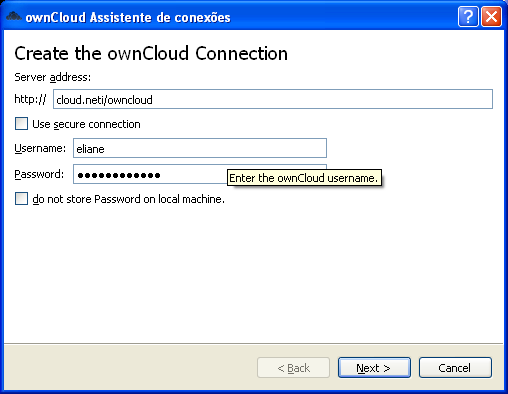508x394 pixels.
Task: Click the ownCloud cloud icon in title bar
Action: point(14,16)
